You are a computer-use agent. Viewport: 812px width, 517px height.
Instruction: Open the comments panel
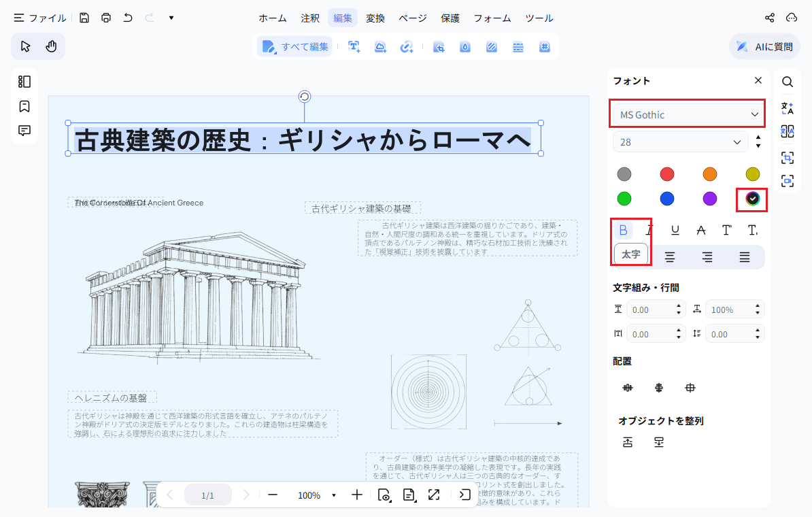point(24,131)
